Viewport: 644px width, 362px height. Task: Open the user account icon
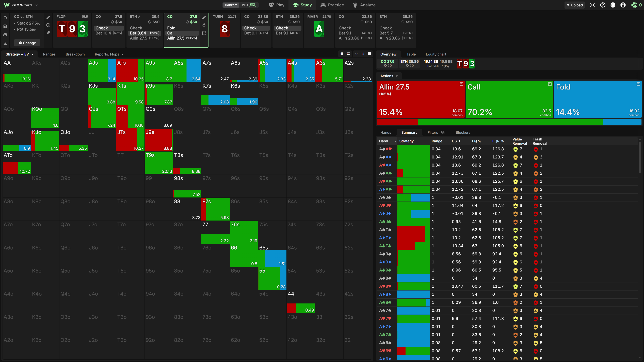click(623, 5)
